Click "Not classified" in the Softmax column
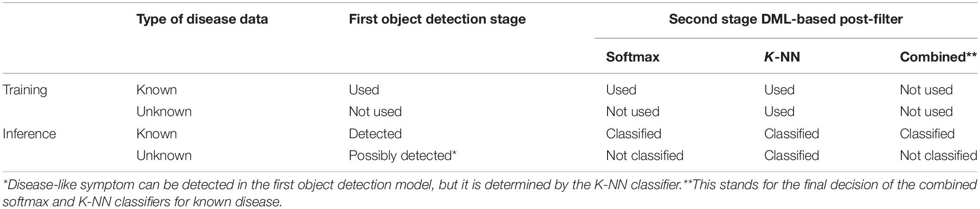 (645, 155)
